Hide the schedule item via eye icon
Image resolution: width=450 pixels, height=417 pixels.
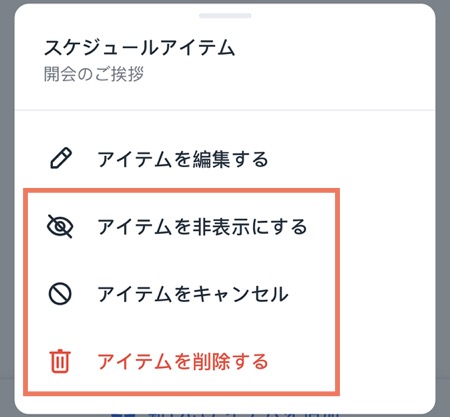[60, 226]
